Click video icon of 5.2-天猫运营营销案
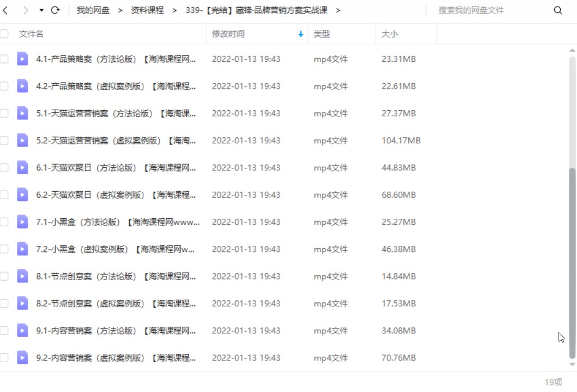 22,141
